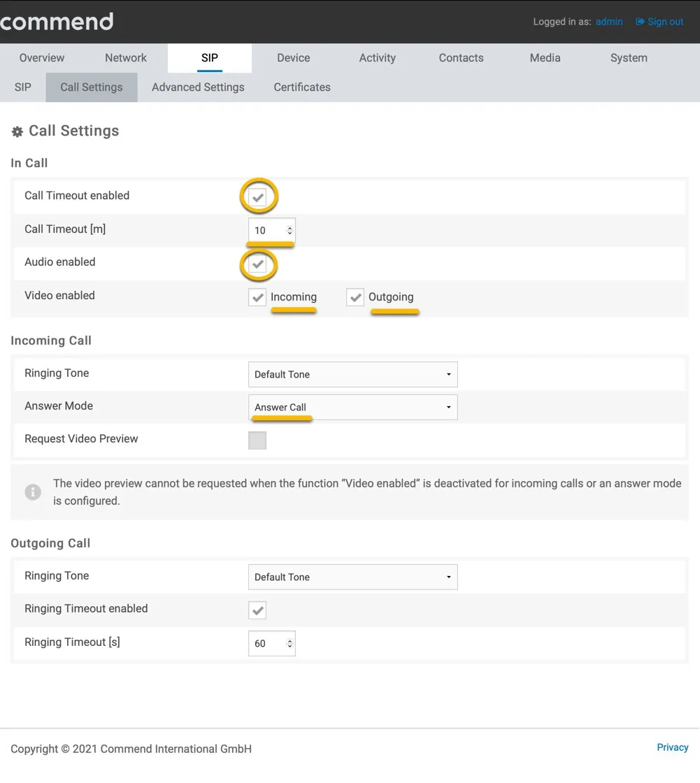The image size is (700, 783).
Task: Go to the Device tab
Action: [x=294, y=58]
